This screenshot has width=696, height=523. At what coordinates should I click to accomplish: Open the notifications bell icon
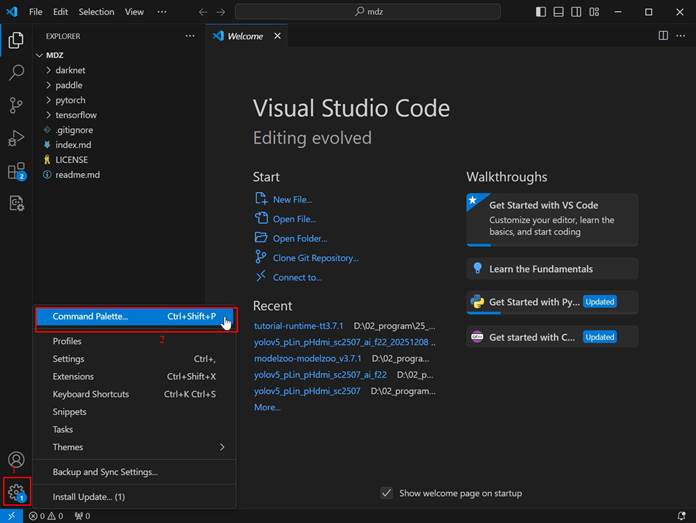(681, 516)
